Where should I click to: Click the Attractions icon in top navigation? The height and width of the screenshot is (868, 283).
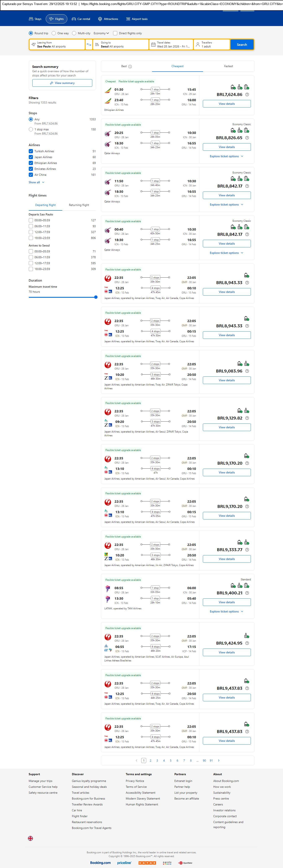click(x=100, y=19)
